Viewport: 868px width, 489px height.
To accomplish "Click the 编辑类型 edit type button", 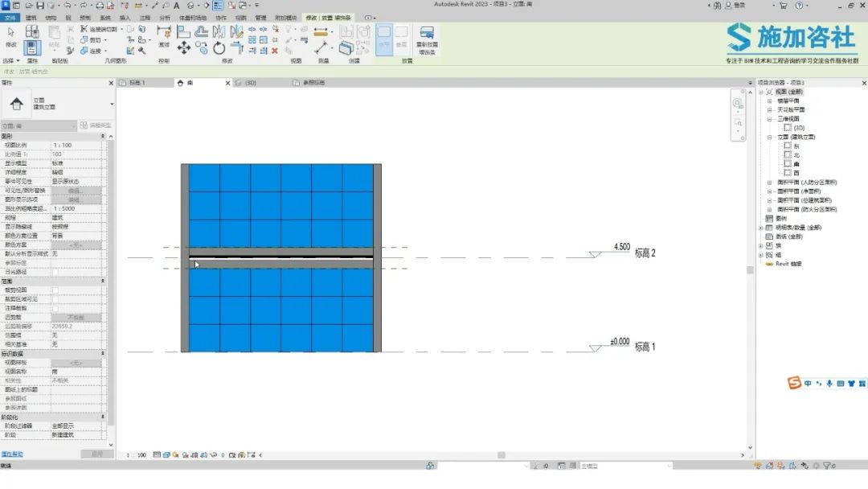I will point(96,125).
